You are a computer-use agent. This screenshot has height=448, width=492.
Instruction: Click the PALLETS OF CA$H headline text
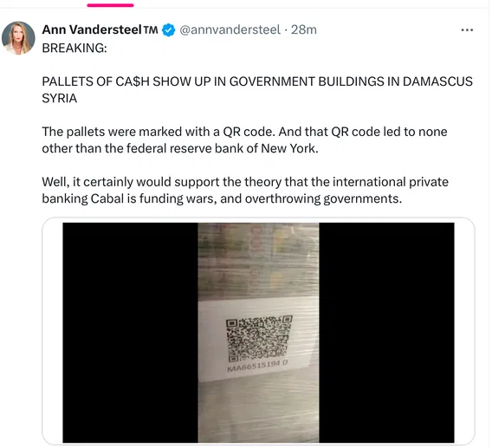[x=257, y=90]
